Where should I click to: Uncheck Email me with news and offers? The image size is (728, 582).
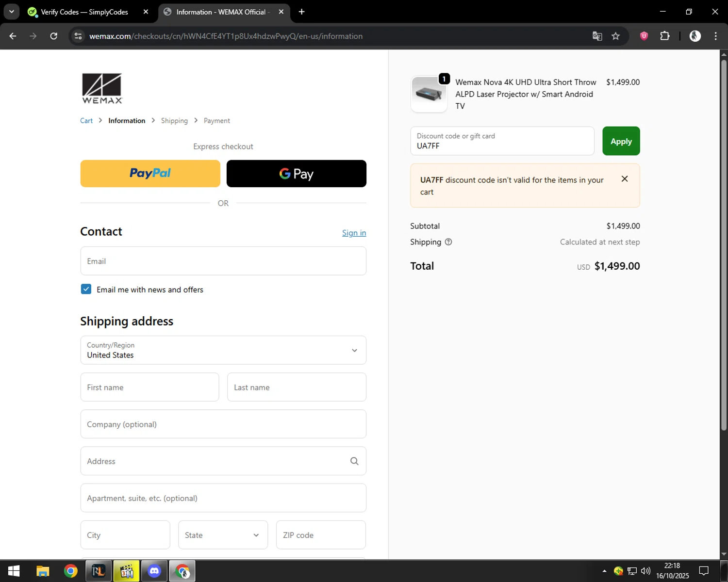click(86, 289)
